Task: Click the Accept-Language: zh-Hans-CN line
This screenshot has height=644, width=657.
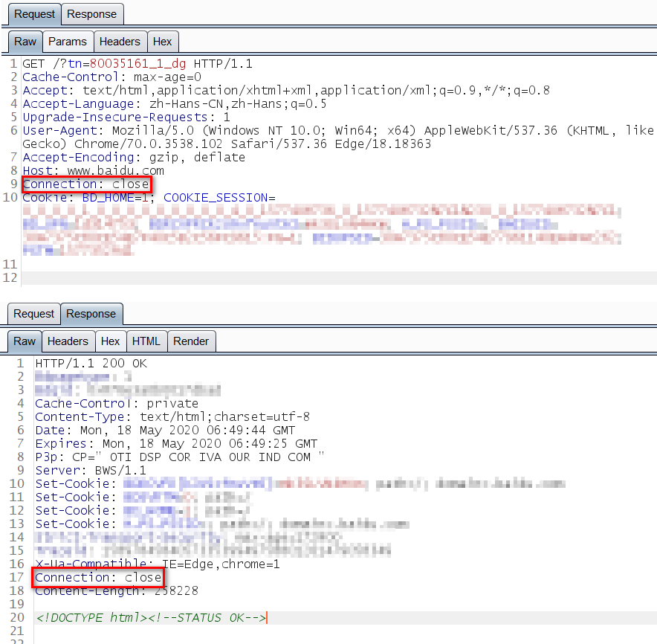Action: point(175,104)
